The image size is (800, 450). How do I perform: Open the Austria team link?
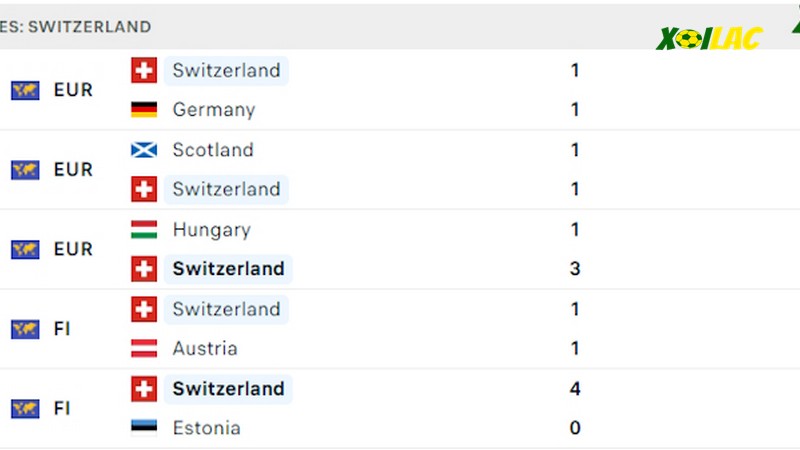click(x=205, y=348)
